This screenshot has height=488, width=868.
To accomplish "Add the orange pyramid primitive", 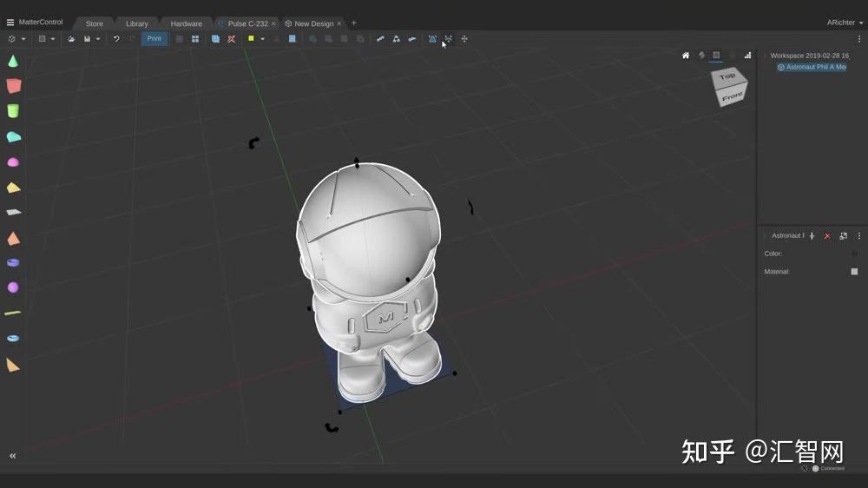I will click(x=13, y=238).
